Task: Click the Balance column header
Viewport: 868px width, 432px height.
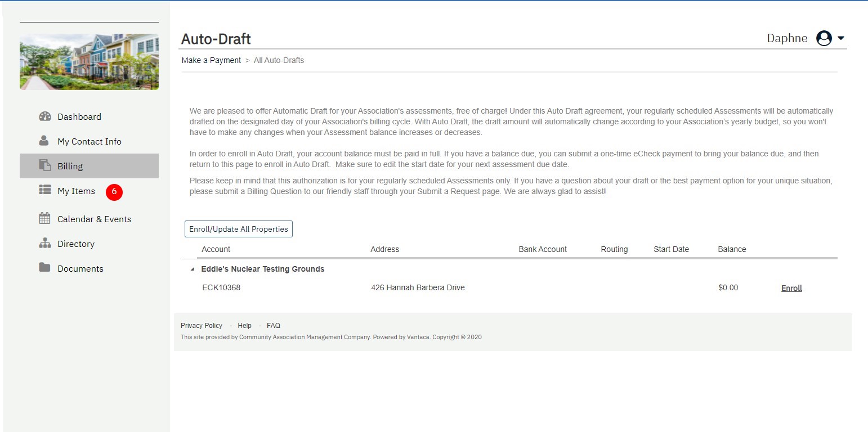Action: click(x=732, y=249)
